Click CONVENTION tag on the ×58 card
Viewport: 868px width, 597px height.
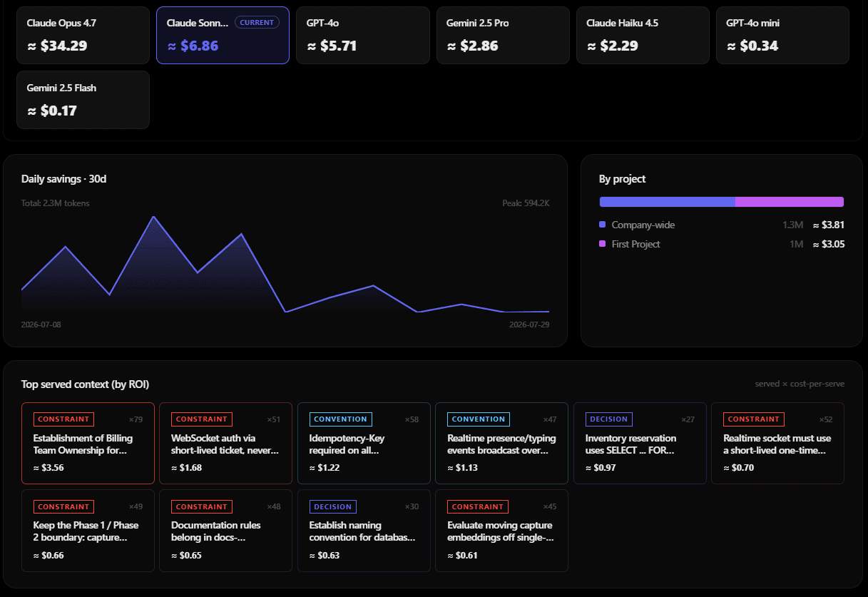(x=340, y=419)
